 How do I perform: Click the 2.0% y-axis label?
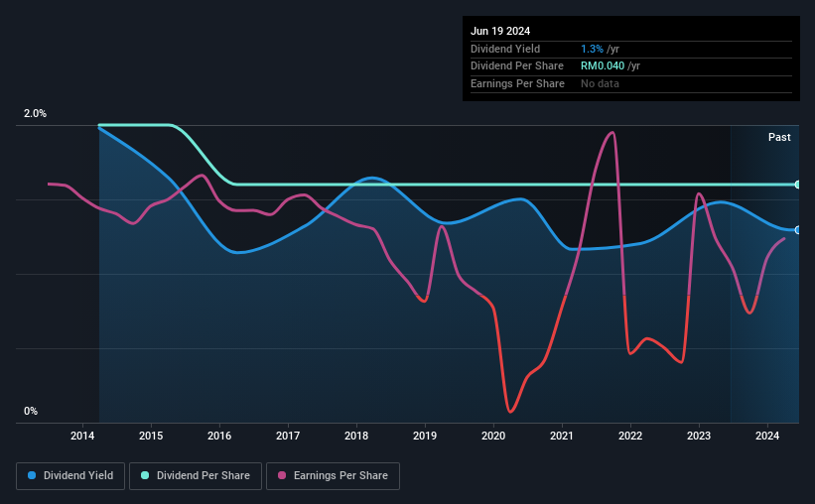[x=35, y=113]
